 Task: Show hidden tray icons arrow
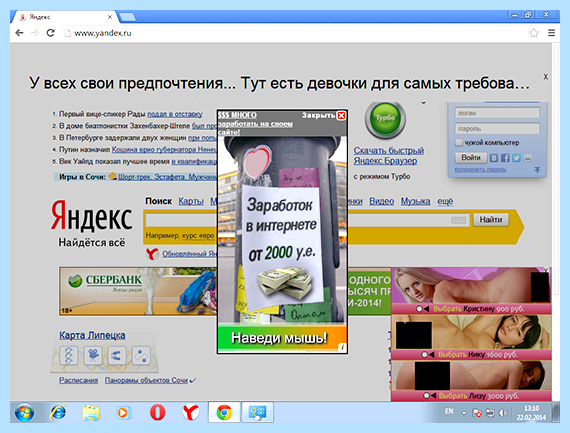pos(464,413)
